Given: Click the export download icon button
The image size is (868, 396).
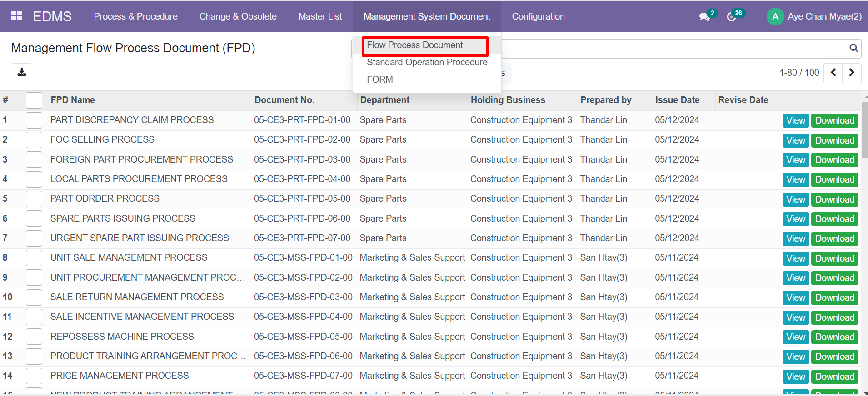Looking at the screenshot, I should coord(22,73).
